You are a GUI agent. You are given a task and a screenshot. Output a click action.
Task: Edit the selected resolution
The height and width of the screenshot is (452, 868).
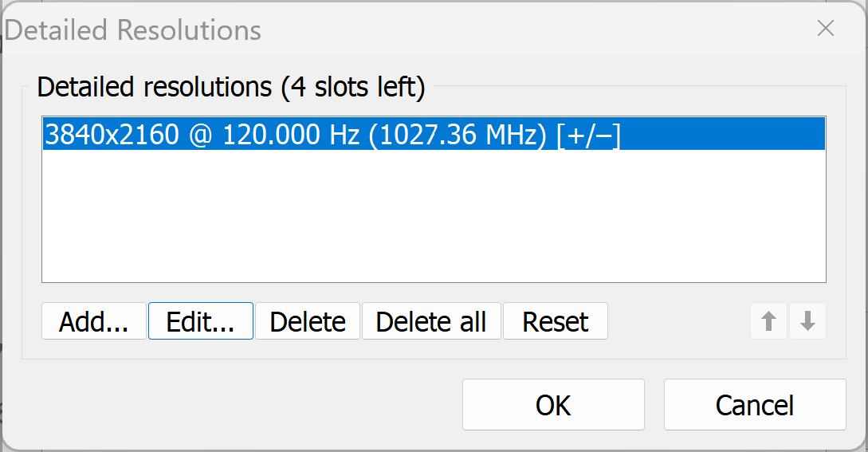click(x=200, y=320)
